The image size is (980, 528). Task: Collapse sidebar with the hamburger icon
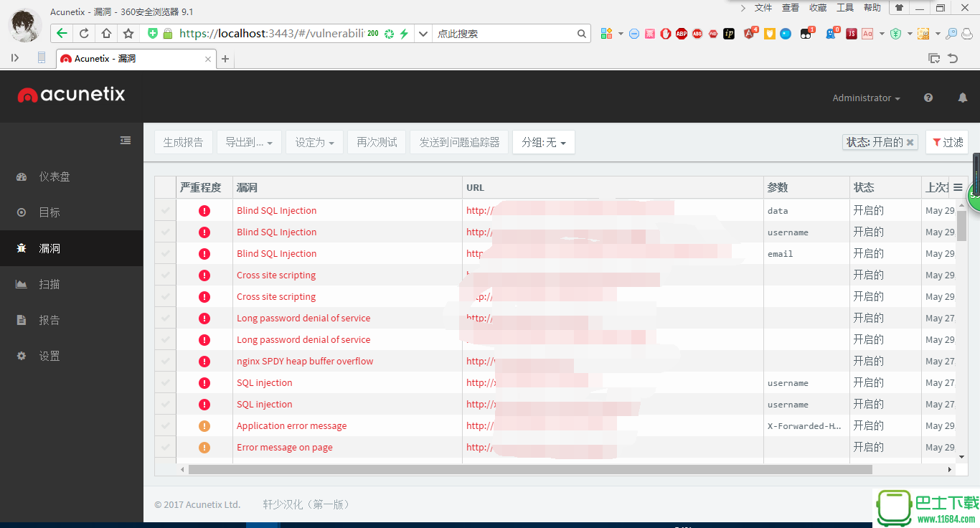point(126,141)
